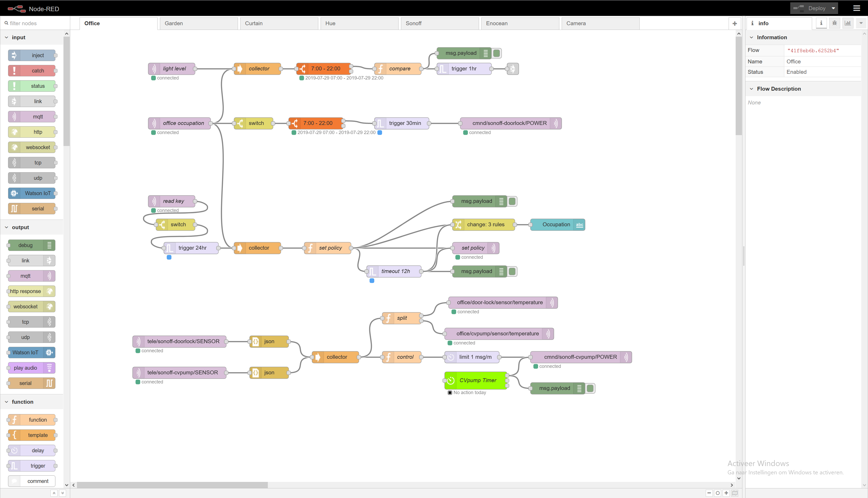
Task: Click the sidebar info icon tab
Action: [x=821, y=23]
